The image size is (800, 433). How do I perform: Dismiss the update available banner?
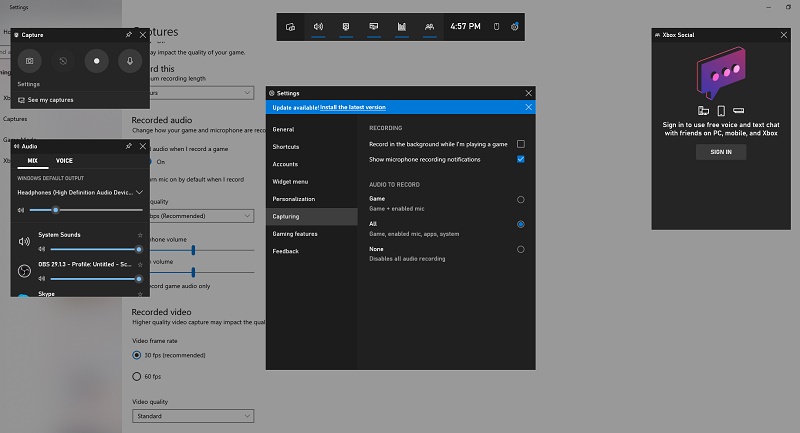[x=529, y=107]
